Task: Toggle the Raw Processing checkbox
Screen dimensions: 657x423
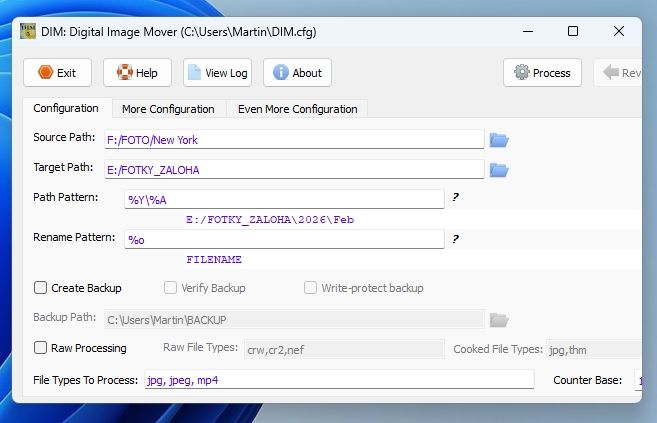Action: (41, 348)
